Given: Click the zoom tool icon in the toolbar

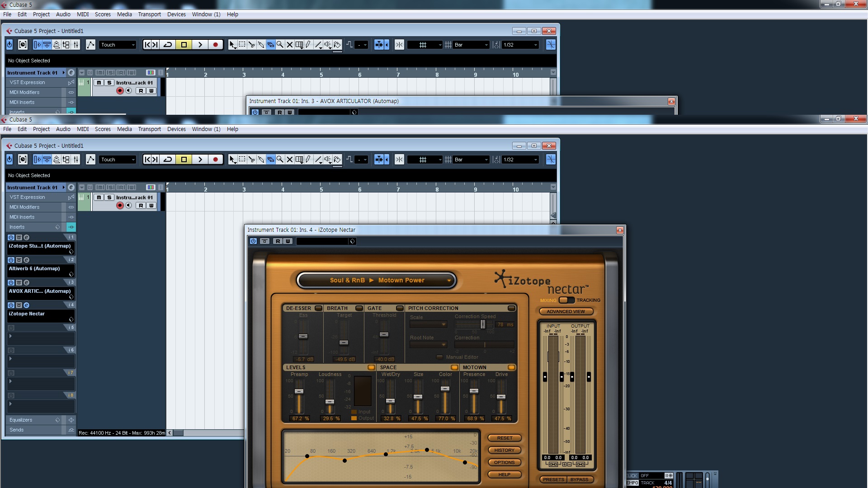Looking at the screenshot, I should pyautogui.click(x=279, y=45).
